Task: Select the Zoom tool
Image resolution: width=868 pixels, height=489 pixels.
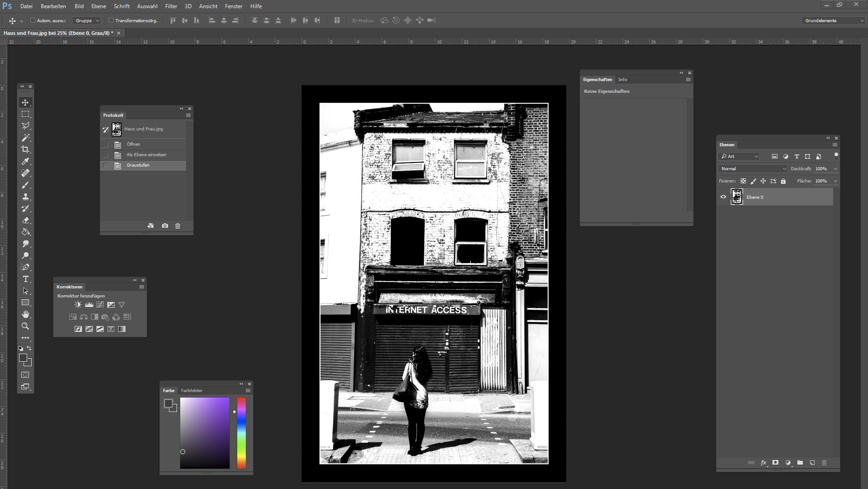Action: click(25, 326)
